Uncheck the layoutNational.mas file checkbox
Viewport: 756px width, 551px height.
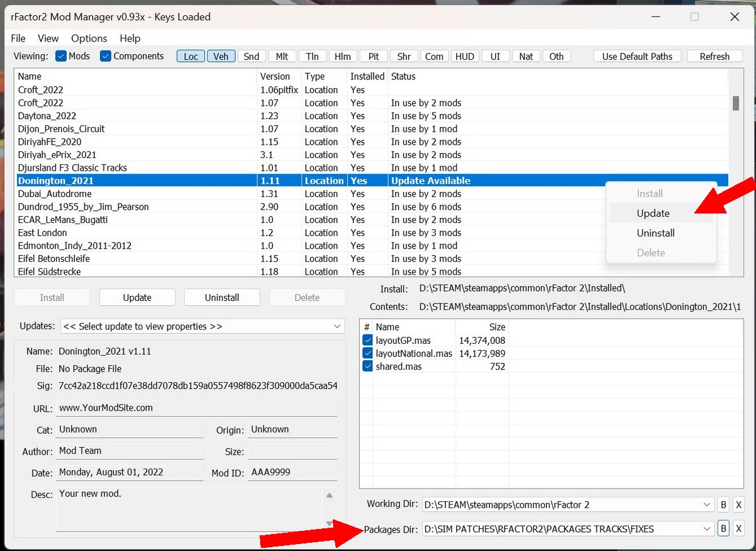[368, 353]
